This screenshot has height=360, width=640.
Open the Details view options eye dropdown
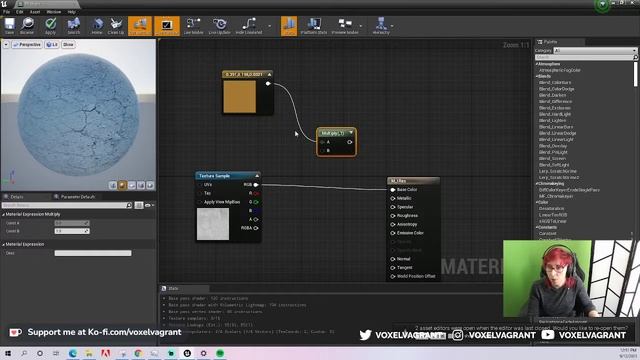pyautogui.click(x=149, y=205)
